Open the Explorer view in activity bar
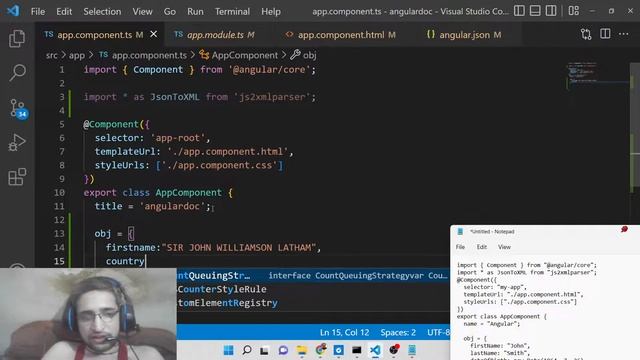 (x=17, y=38)
